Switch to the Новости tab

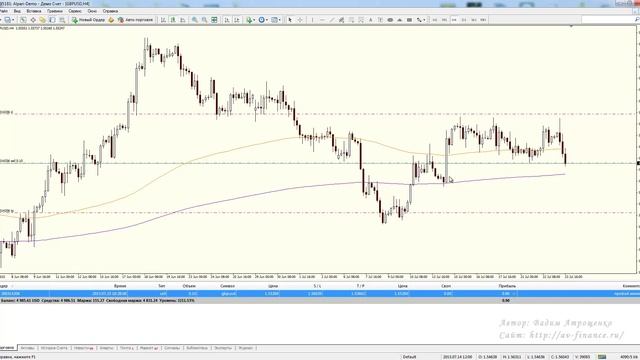[x=84, y=348]
